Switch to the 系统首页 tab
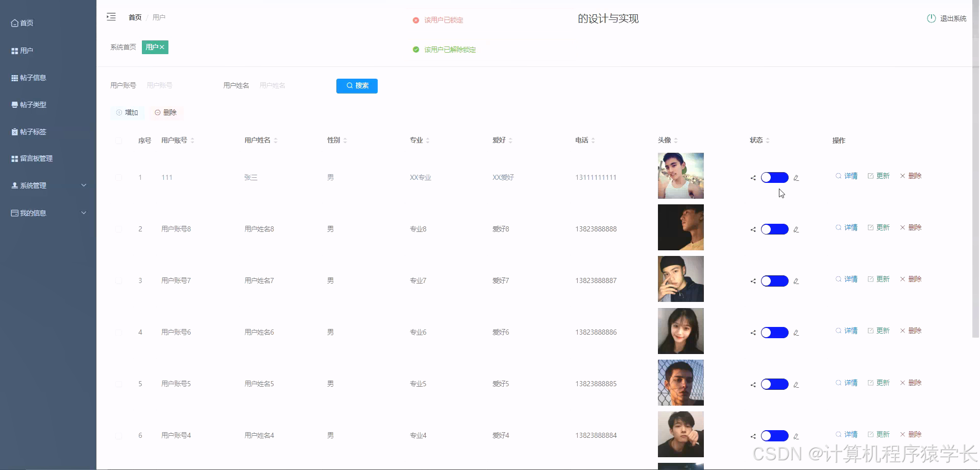980x470 pixels. coord(122,46)
